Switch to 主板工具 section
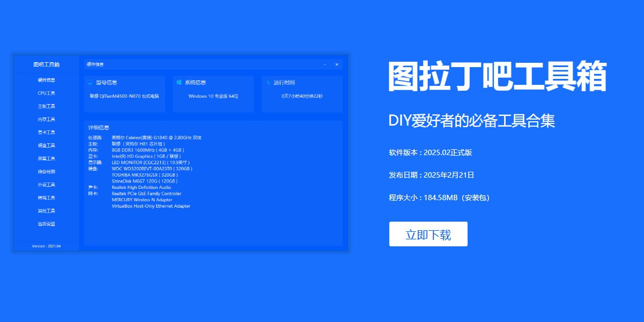The height and width of the screenshot is (322, 644). [x=47, y=106]
